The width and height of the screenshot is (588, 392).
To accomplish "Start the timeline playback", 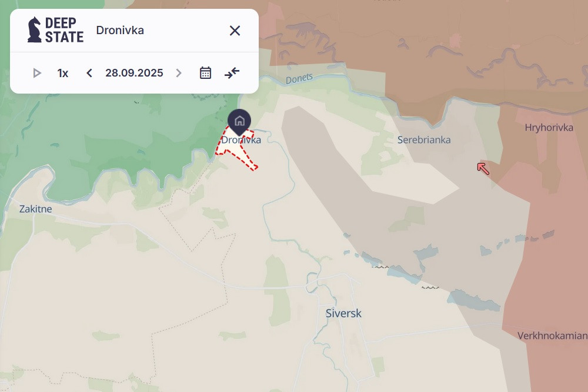I will tap(36, 73).
